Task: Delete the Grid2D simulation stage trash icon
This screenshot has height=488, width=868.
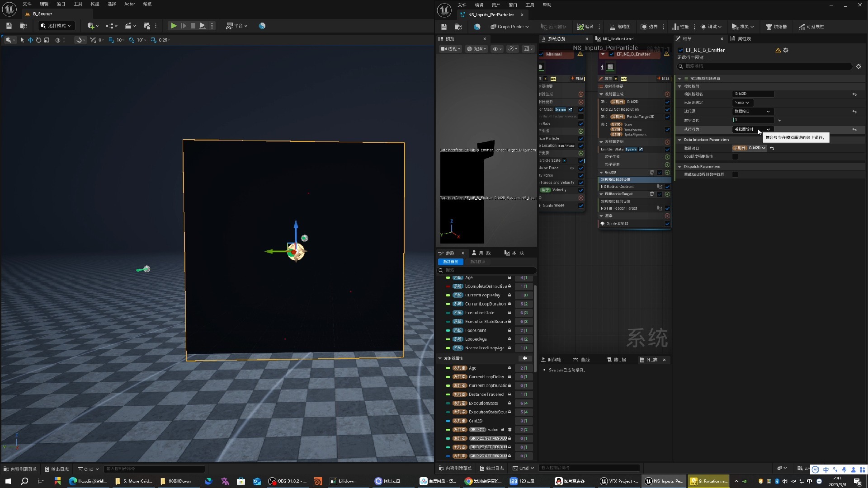Action: (652, 172)
